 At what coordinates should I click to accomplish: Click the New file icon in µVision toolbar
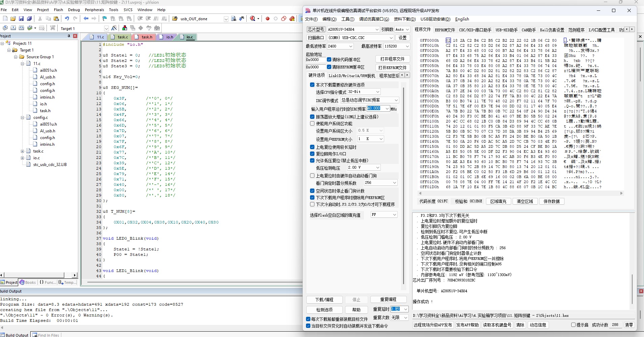pos(5,19)
